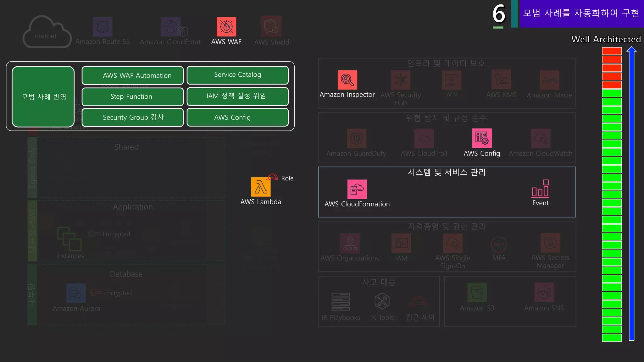Click the Service Catalog box
Viewport: 644px width, 362px height.
point(238,75)
